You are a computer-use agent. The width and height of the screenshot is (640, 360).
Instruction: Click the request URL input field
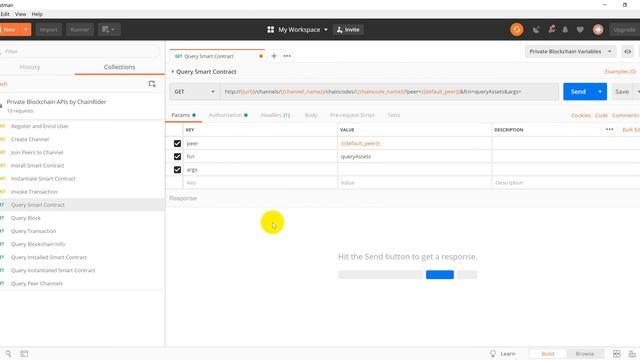click(389, 91)
